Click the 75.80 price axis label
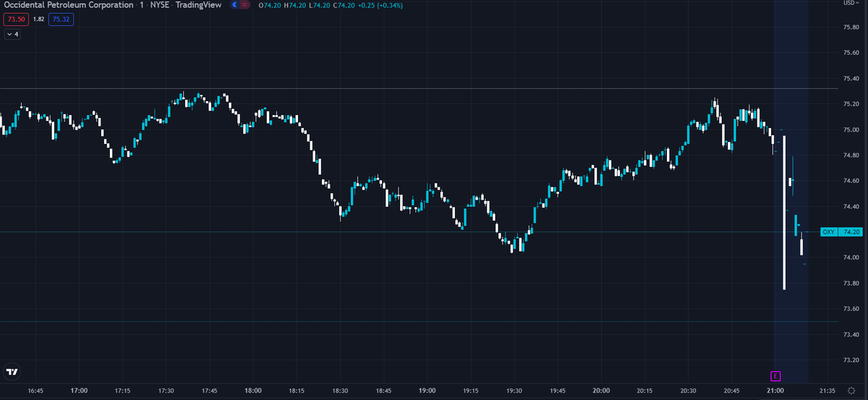Image resolution: width=868 pixels, height=400 pixels. 851,27
